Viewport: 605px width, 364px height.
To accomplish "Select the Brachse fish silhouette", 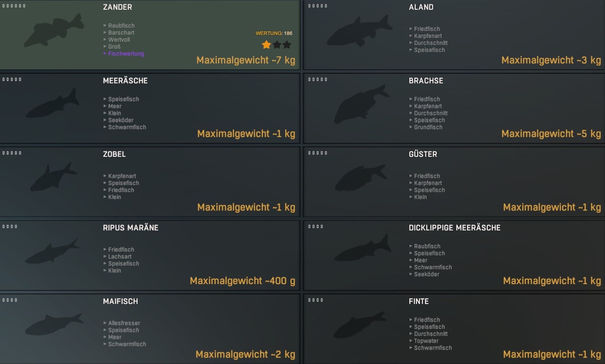I will pyautogui.click(x=359, y=104).
